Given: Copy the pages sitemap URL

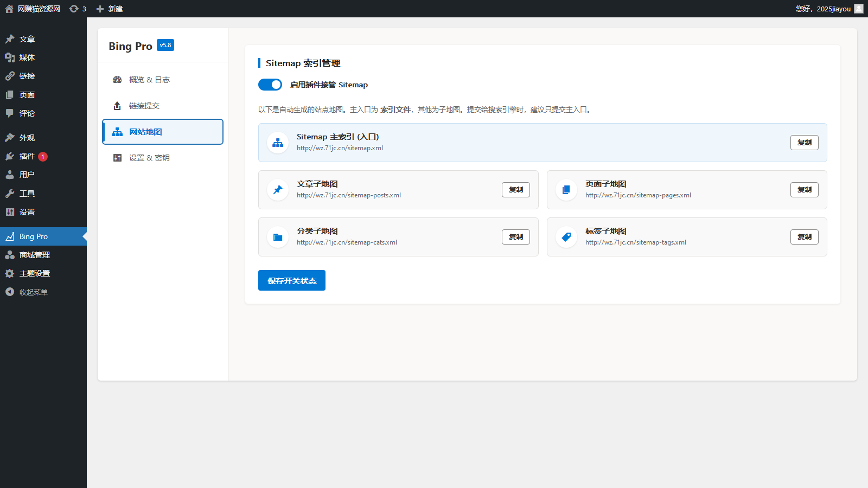Looking at the screenshot, I should coord(804,190).
